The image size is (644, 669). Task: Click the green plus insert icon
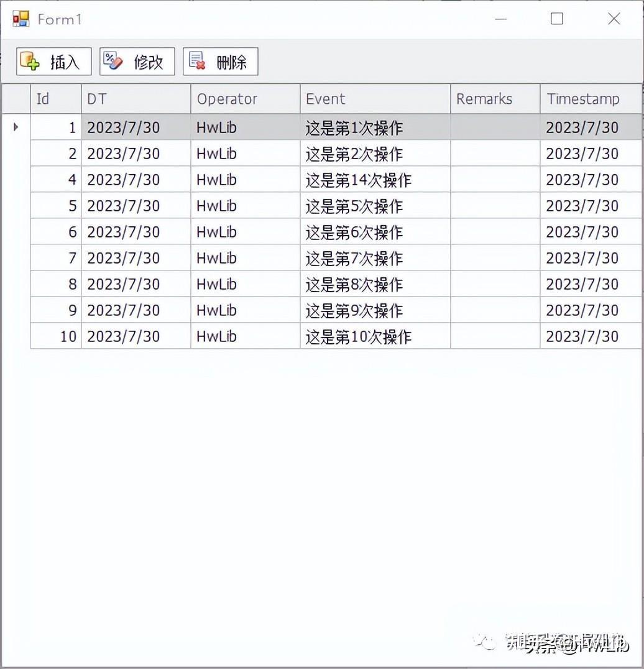pyautogui.click(x=30, y=60)
